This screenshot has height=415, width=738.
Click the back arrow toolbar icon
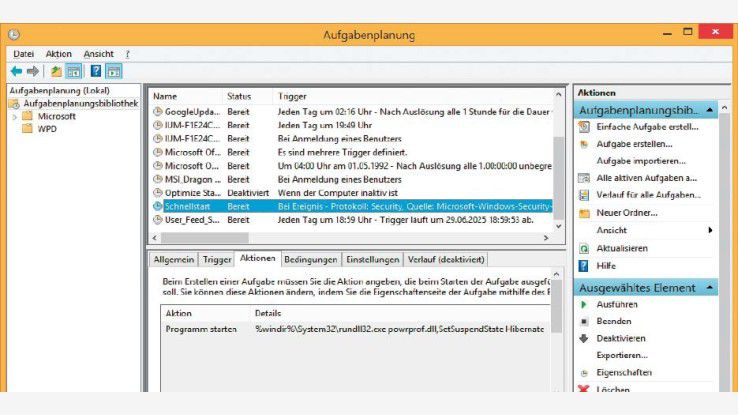[16, 71]
